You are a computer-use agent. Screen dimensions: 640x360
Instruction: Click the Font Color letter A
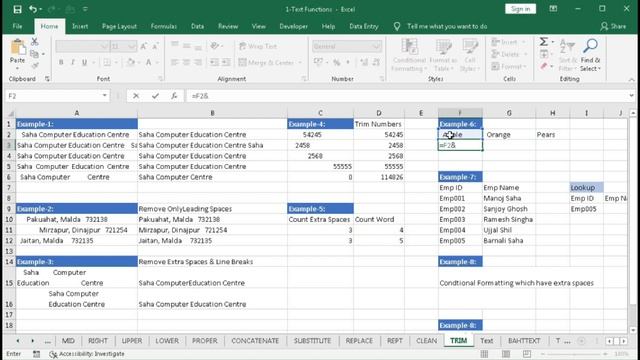(x=149, y=62)
